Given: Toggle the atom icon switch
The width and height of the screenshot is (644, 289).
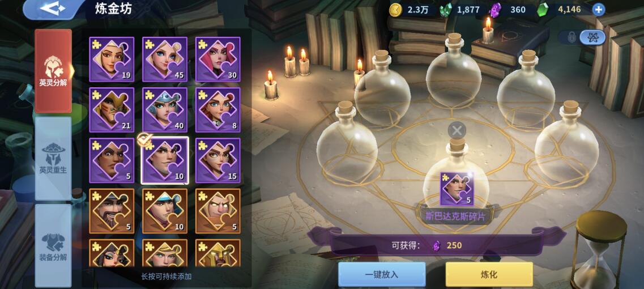Looking at the screenshot, I should click(x=592, y=37).
